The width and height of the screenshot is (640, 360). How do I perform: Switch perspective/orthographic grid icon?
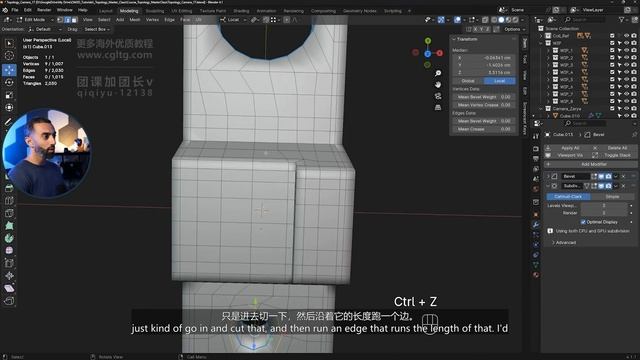tap(438, 107)
